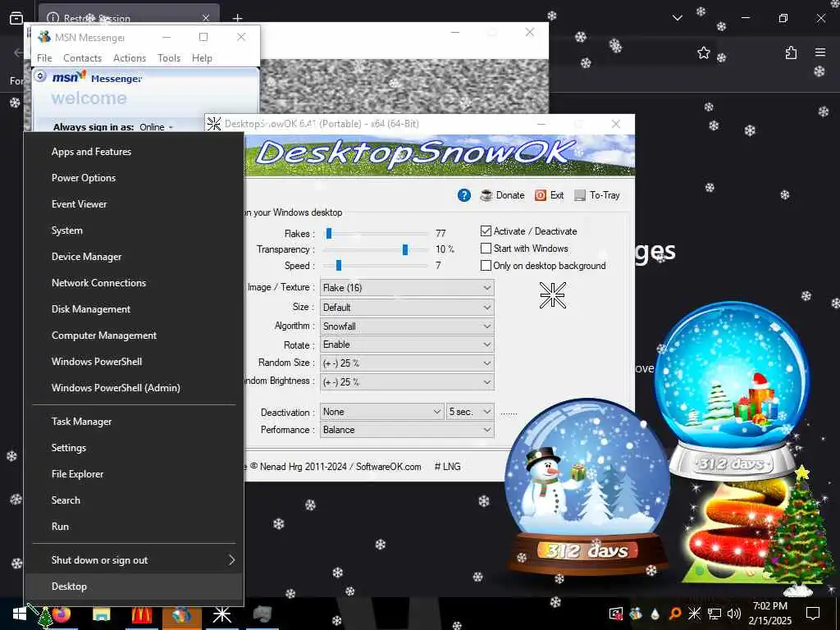Open Firefox from the taskbar

[x=61, y=614]
